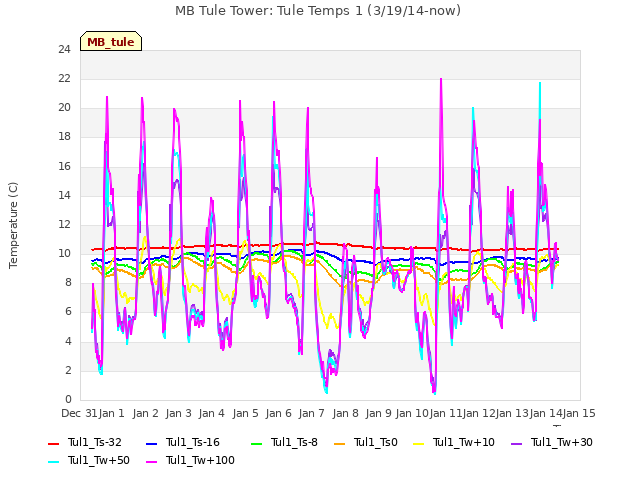Click the 16 y-axis tick label
640x480 pixels.
click(x=64, y=167)
